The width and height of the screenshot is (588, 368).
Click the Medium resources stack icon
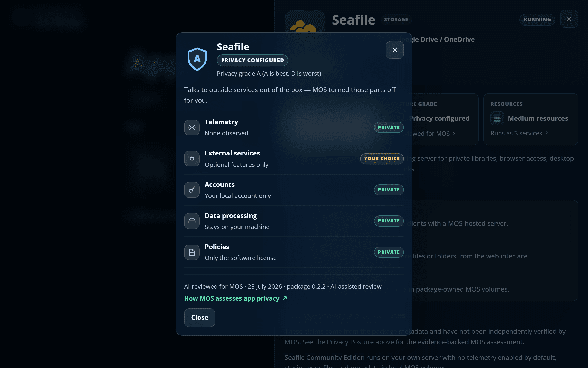497,118
